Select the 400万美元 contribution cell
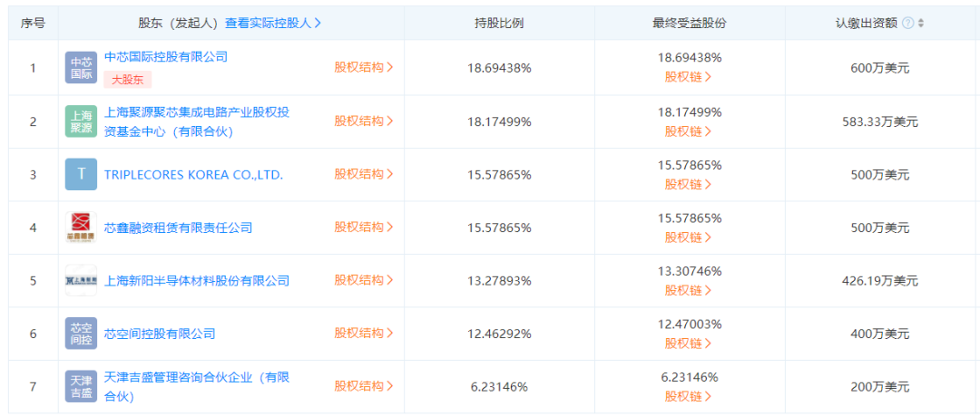This screenshot has width=980, height=416. [880, 334]
